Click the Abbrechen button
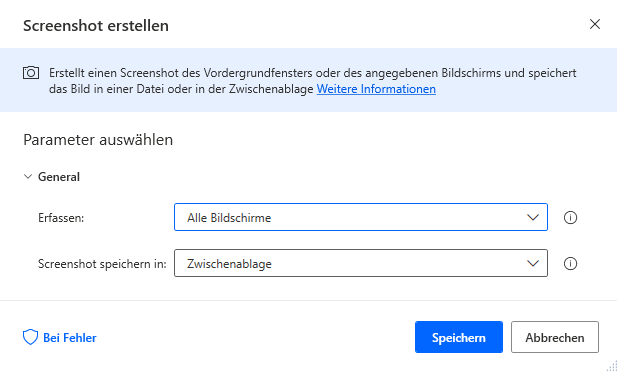Image resolution: width=617 pixels, height=373 pixels. pyautogui.click(x=555, y=337)
